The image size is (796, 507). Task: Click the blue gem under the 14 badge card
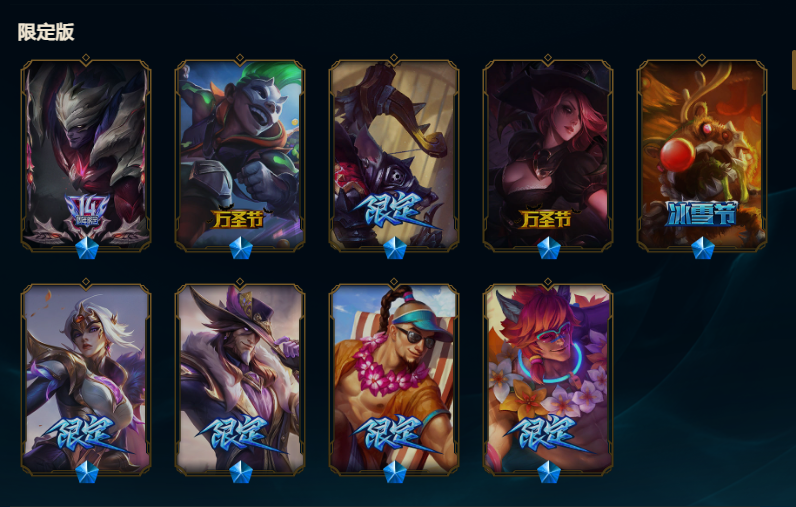tap(87, 248)
